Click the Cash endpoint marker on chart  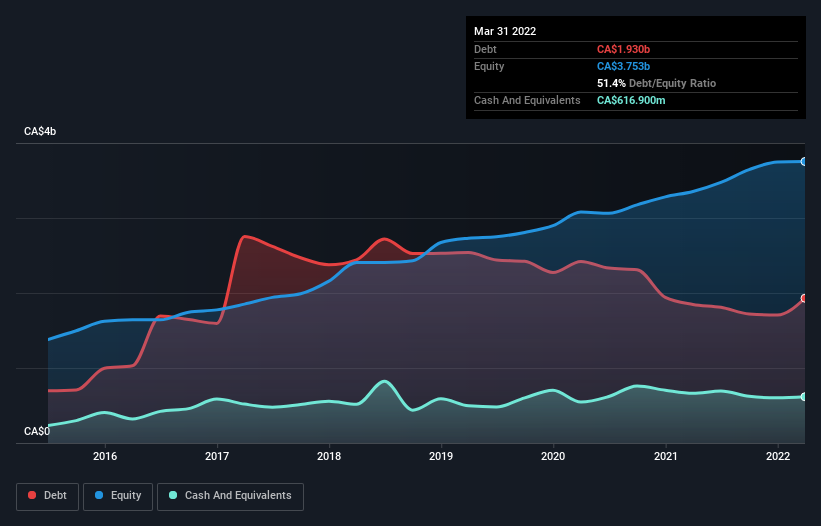click(x=804, y=397)
